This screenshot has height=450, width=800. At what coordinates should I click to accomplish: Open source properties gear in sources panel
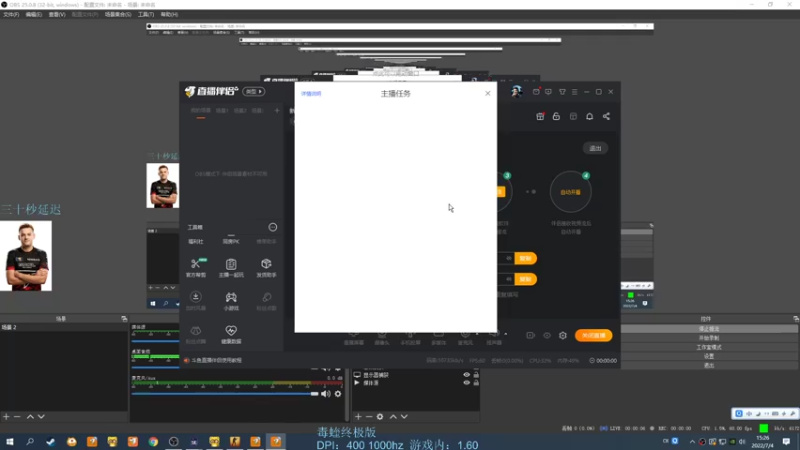point(380,416)
